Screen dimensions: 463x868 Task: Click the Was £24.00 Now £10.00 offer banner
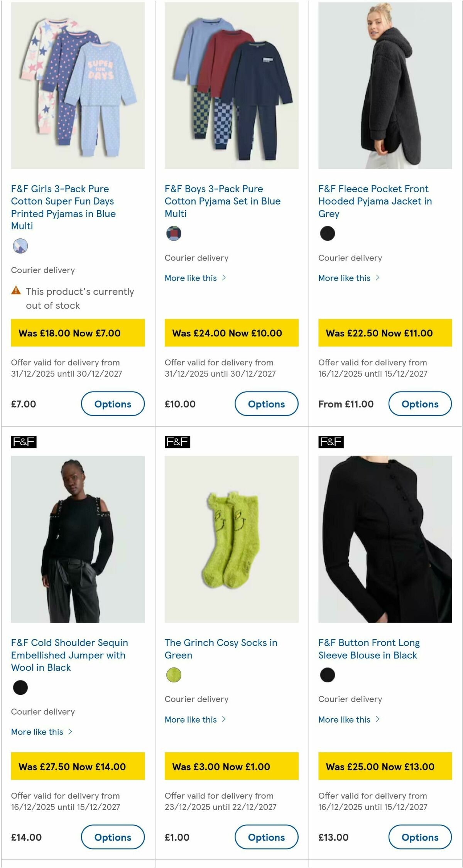pos(231,333)
